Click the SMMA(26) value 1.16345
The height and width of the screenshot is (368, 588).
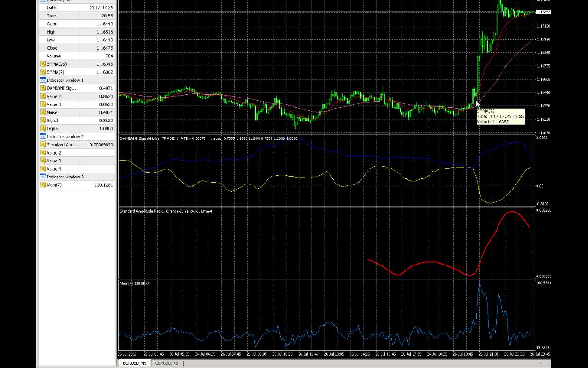coord(105,64)
